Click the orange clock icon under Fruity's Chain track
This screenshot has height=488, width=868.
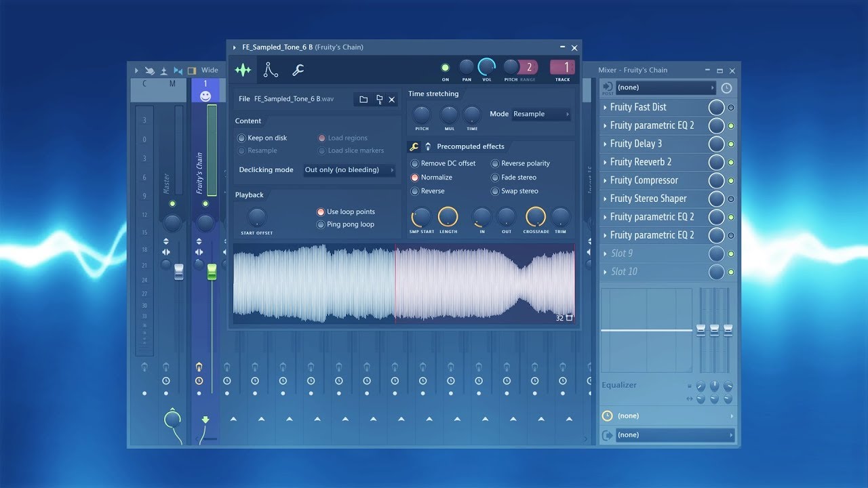point(199,381)
